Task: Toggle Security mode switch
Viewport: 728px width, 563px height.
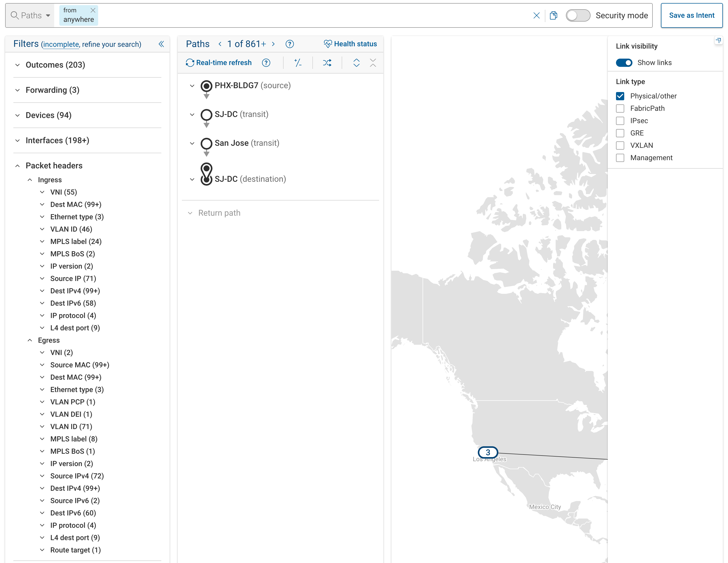Action: 578,15
